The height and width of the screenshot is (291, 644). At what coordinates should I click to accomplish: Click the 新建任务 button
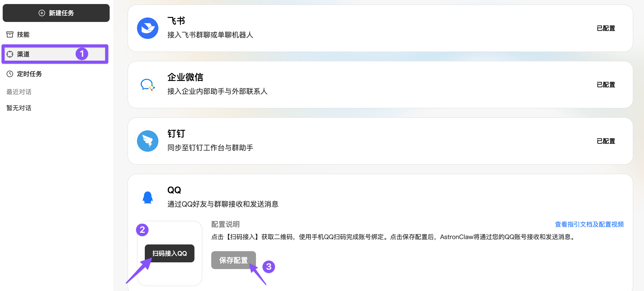tap(56, 13)
